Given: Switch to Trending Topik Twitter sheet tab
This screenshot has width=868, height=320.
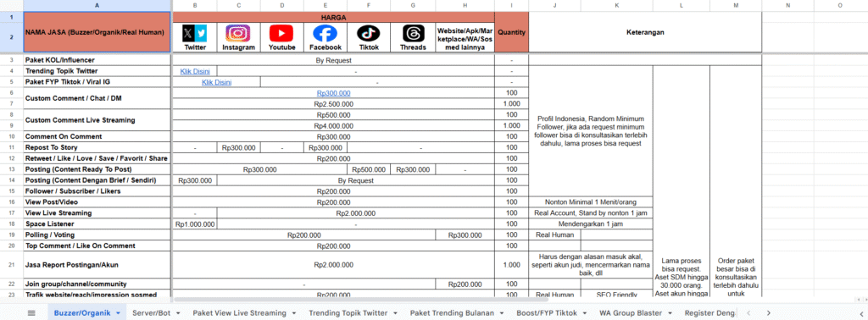Looking at the screenshot, I should tap(348, 313).
